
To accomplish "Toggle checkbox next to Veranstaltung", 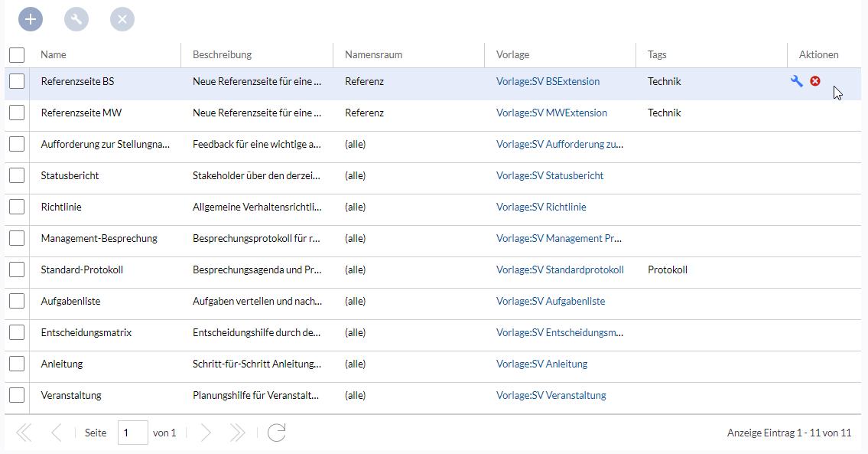I will (17, 395).
